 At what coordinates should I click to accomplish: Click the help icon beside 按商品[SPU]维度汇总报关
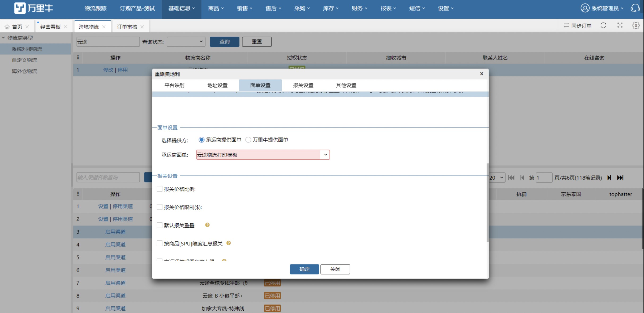coord(229,243)
